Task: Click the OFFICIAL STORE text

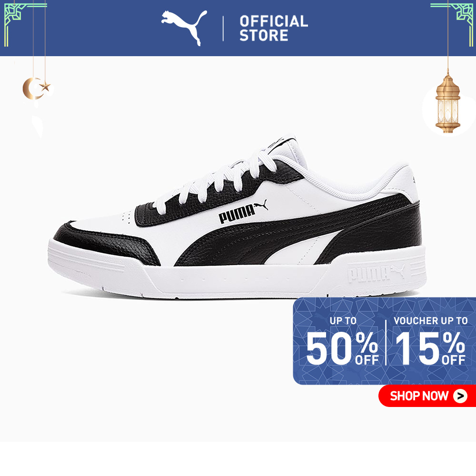Action: tap(274, 28)
